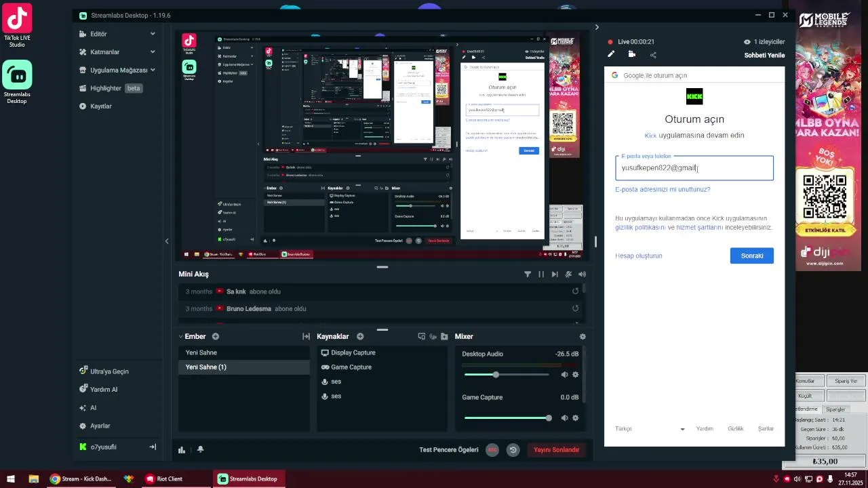Mute Game Capture audio in the Mixer

(x=564, y=418)
